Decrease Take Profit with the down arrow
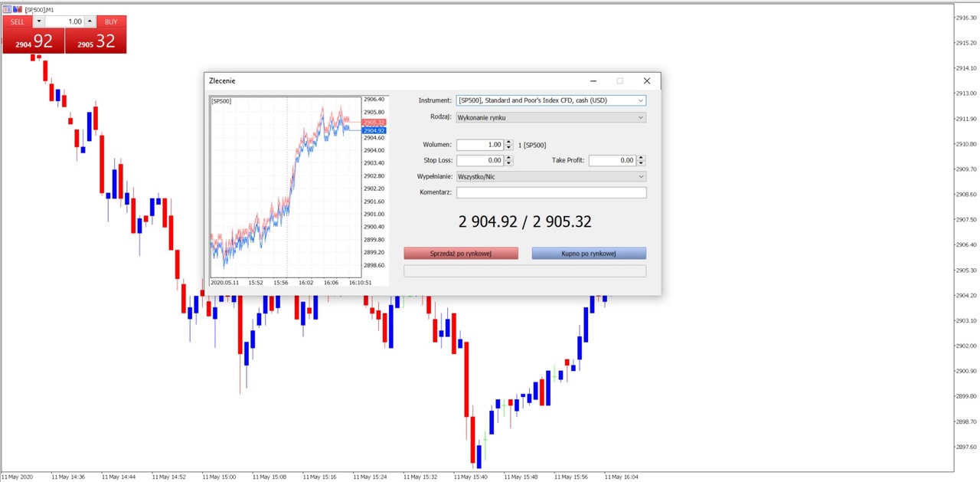Image resolution: width=980 pixels, height=482 pixels. [x=642, y=163]
